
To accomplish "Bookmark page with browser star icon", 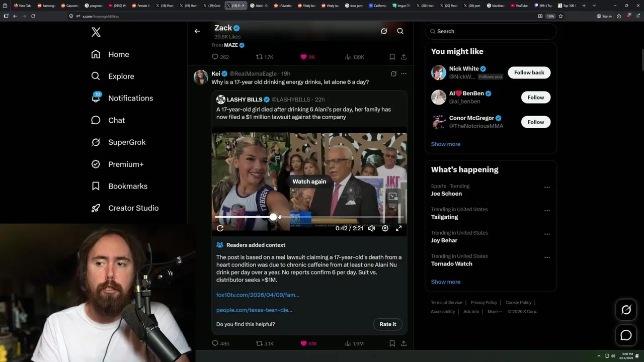I will point(560,16).
